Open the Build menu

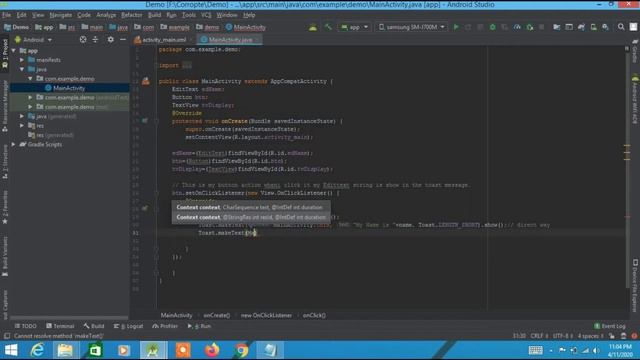[x=154, y=15]
